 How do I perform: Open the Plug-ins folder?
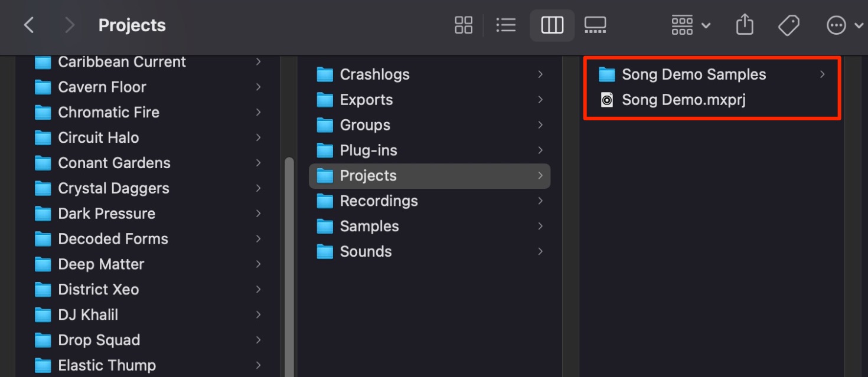pyautogui.click(x=429, y=150)
